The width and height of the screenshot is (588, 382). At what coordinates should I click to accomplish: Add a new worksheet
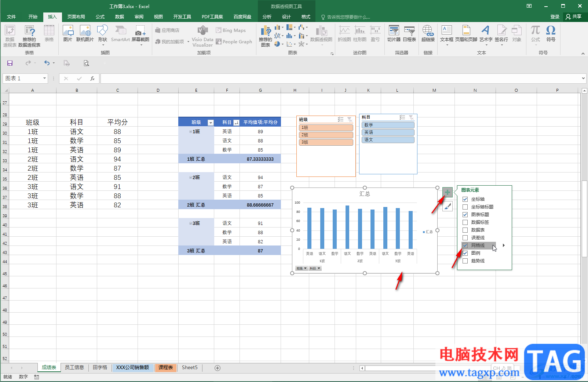click(x=218, y=368)
